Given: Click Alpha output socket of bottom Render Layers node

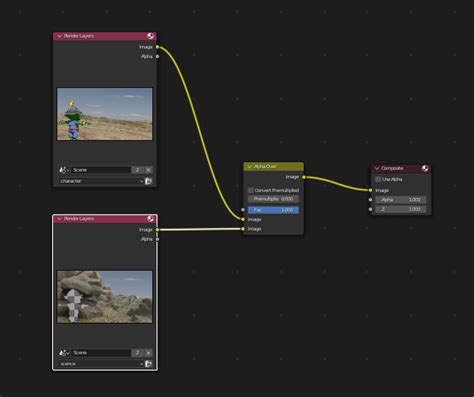Looking at the screenshot, I should point(157,239).
